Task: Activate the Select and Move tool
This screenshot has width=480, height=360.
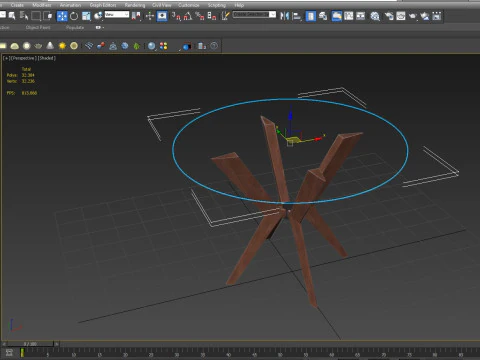Action: tap(62, 16)
